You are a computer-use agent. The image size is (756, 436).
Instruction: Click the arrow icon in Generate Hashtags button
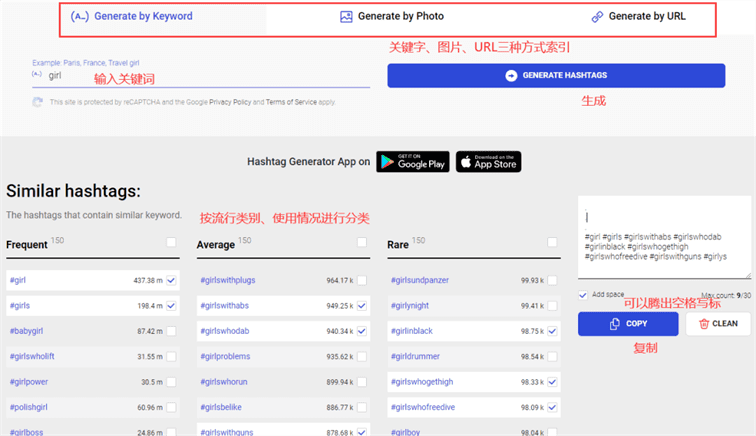tap(511, 76)
